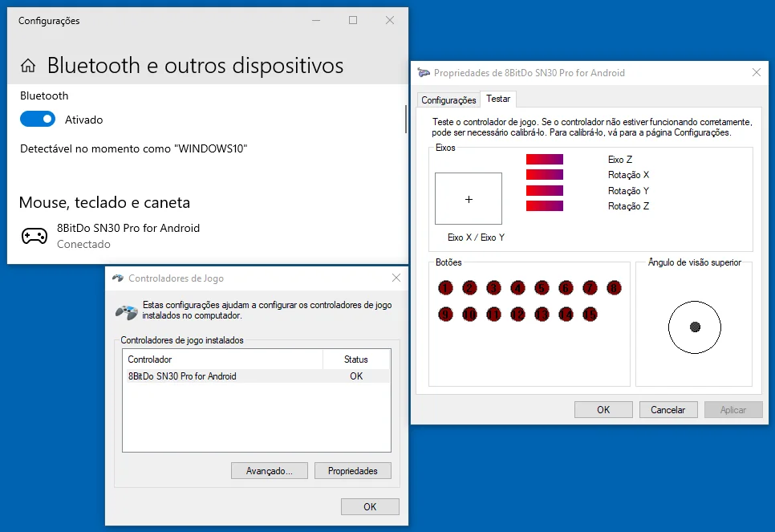Click button indicator 4

517,288
